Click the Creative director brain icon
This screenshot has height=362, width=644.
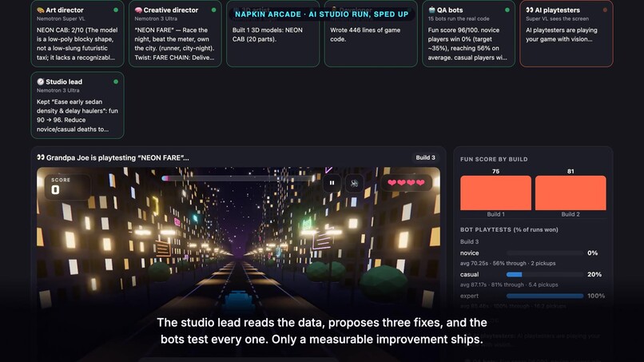pos(138,10)
